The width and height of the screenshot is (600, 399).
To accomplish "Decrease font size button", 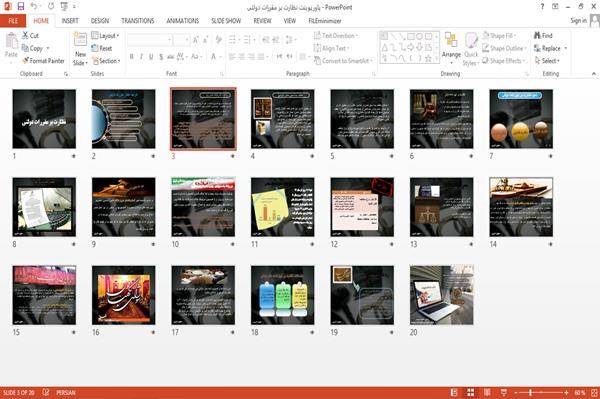I will pyautogui.click(x=205, y=40).
